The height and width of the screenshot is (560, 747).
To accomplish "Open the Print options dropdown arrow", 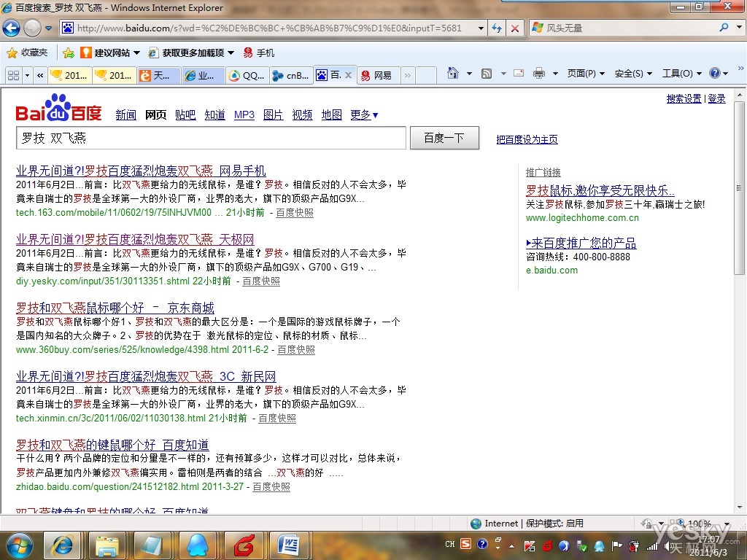I will [x=554, y=74].
